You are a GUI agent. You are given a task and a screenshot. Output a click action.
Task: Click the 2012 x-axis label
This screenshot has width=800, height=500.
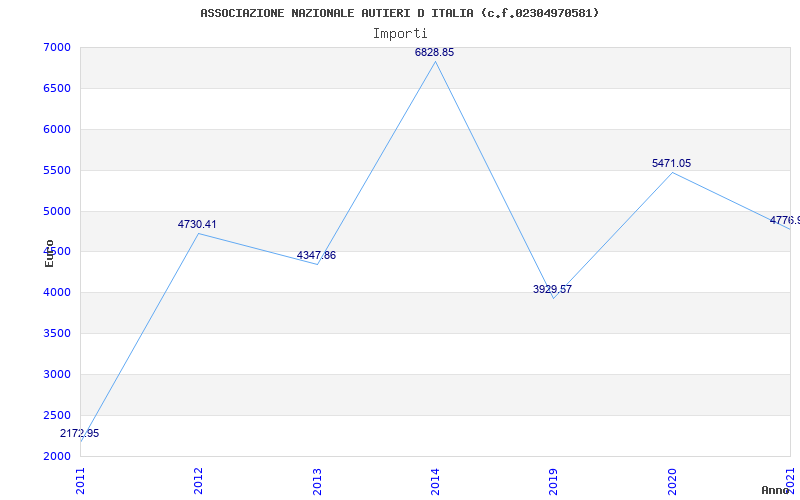point(198,481)
